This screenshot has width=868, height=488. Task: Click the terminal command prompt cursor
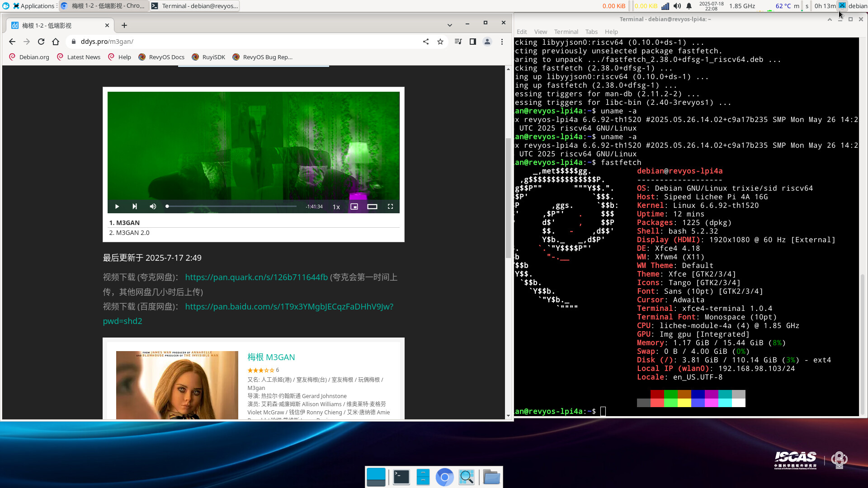[603, 411]
